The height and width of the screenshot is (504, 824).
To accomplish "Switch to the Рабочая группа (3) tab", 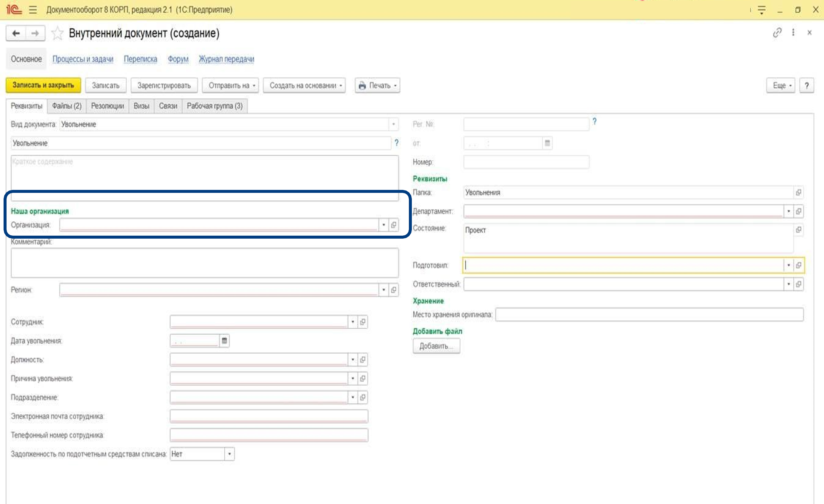I will click(x=215, y=106).
